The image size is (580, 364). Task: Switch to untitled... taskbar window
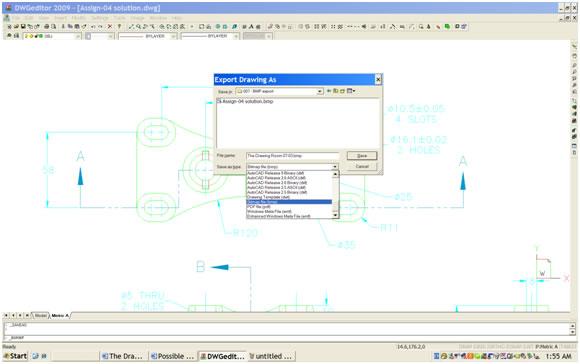(x=271, y=356)
